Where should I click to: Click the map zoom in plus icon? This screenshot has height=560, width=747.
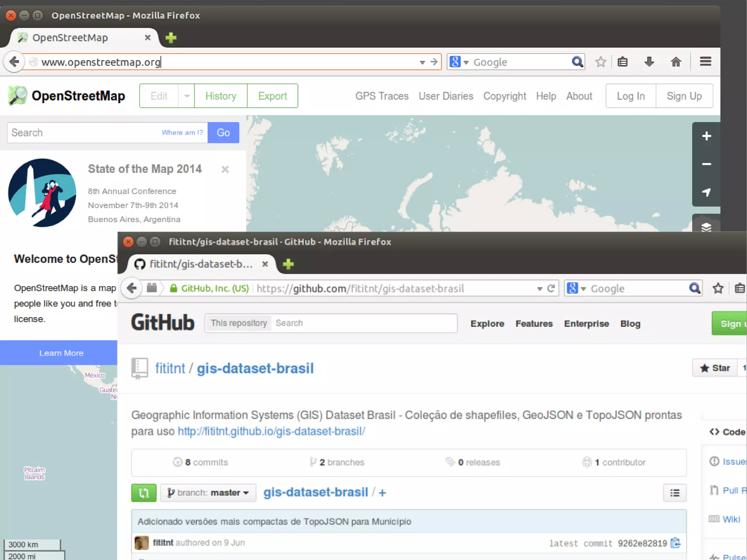[x=706, y=136]
